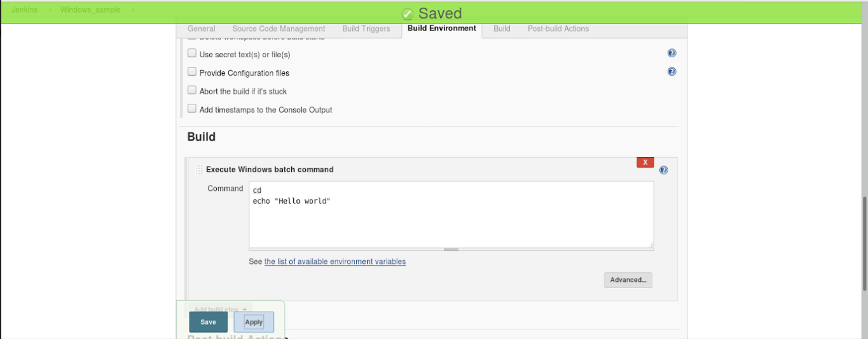
Task: Click the command textarea bottom resize bar
Action: coord(451,249)
